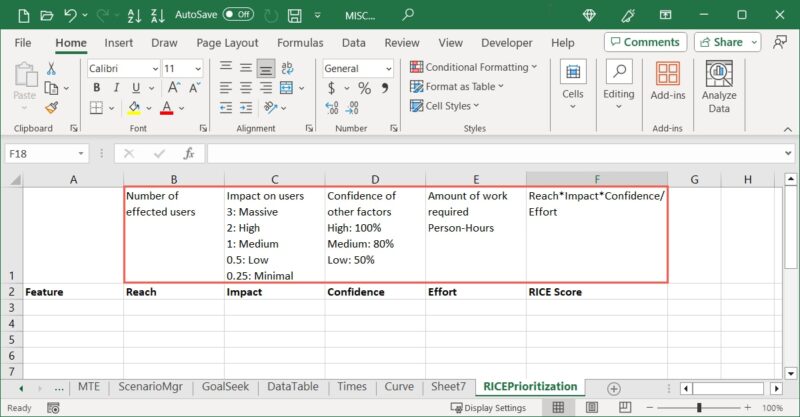Viewport: 800px width, 417px height.
Task: Decrease font size with small A
Action: coord(195,88)
